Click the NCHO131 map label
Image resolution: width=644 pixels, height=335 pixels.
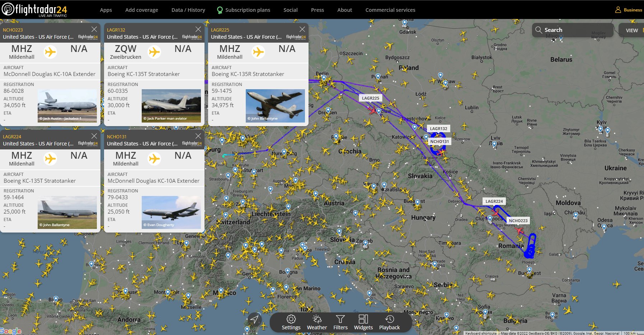[439, 142]
